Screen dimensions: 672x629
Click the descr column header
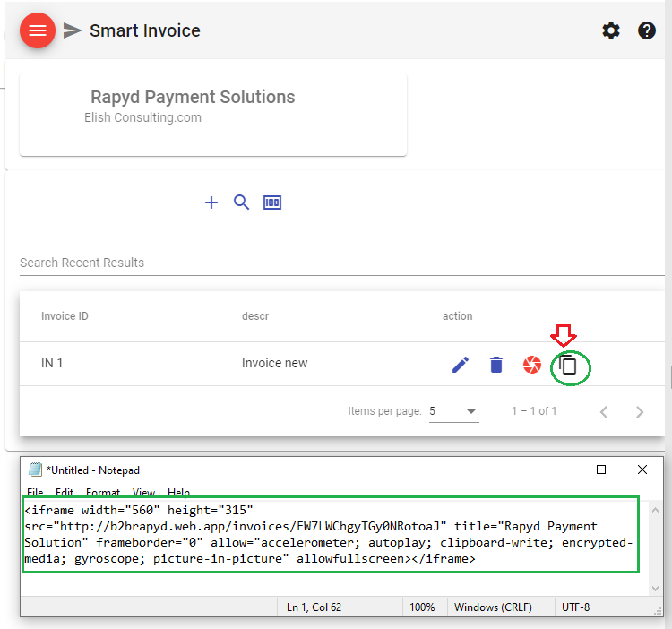click(255, 316)
